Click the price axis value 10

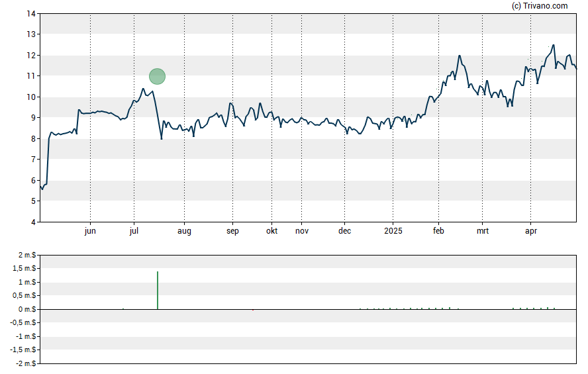31,97
